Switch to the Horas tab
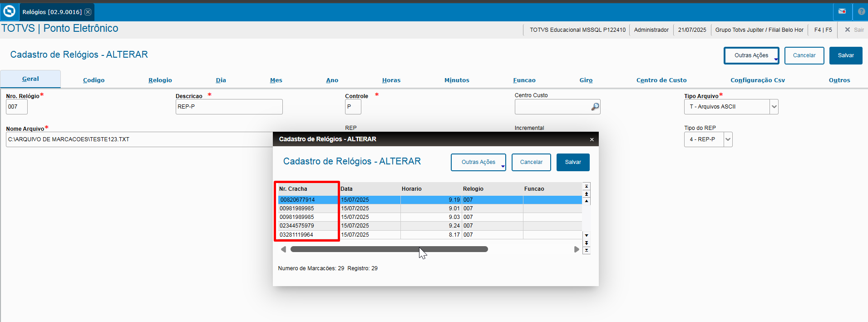The image size is (868, 322). [391, 80]
